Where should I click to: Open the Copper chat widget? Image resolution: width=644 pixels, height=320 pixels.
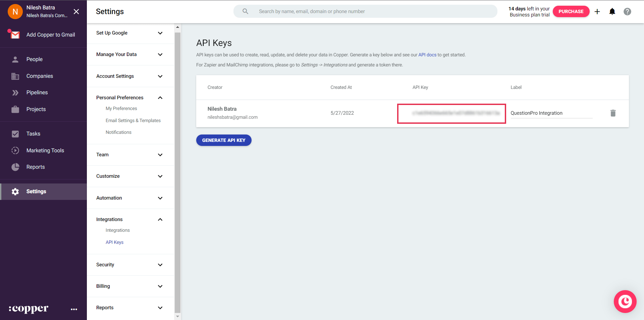tap(625, 301)
